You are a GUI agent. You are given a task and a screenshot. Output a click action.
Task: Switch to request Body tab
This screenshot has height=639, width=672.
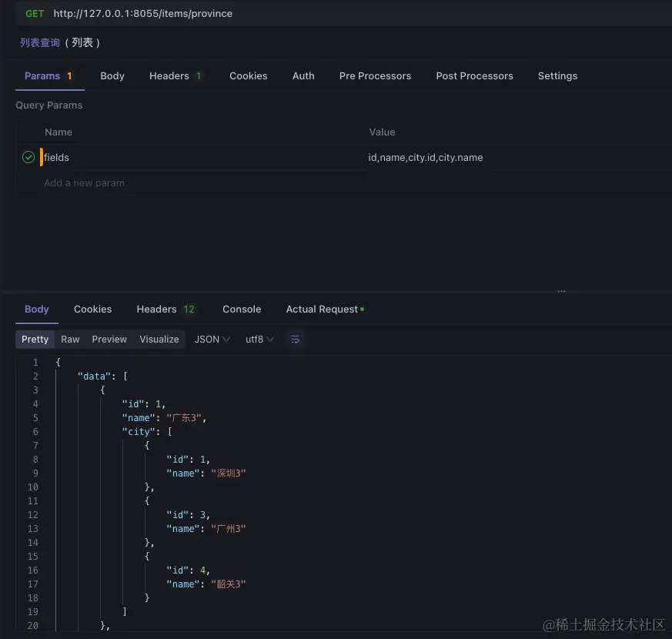(112, 76)
